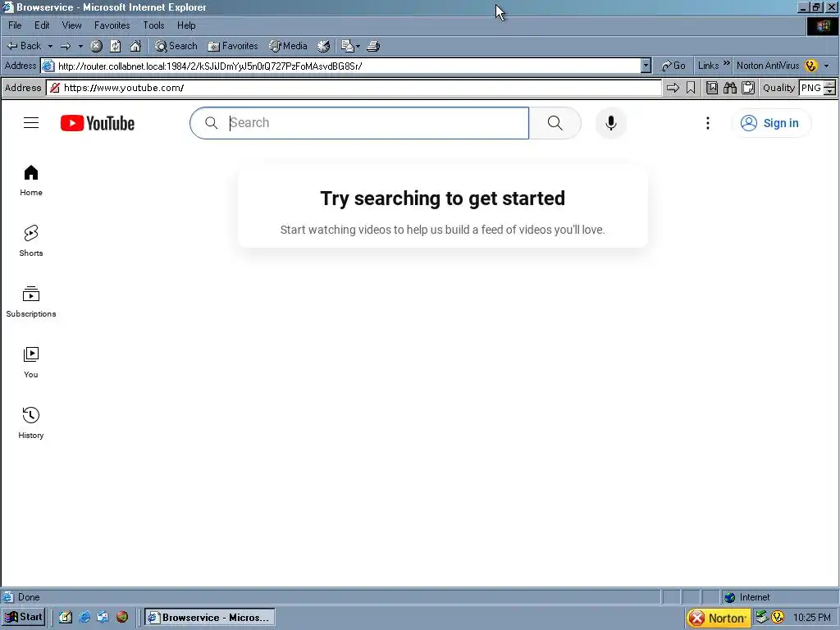Click the IE Refresh button

click(x=116, y=46)
